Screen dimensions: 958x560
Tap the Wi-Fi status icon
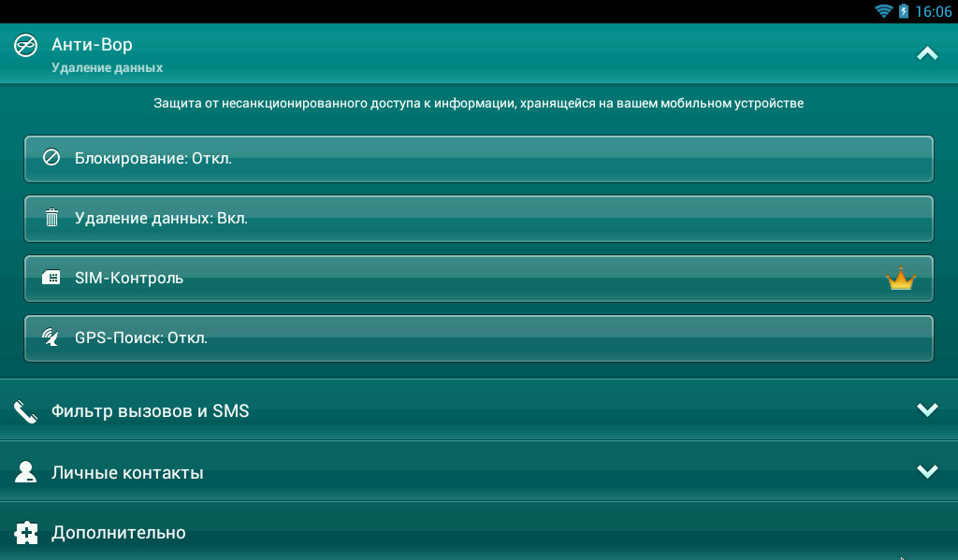(883, 11)
